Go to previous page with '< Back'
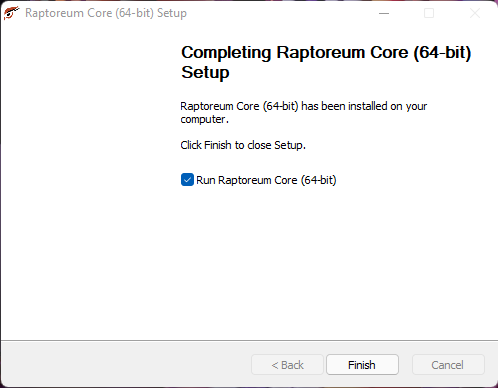The image size is (498, 388). pos(287,365)
